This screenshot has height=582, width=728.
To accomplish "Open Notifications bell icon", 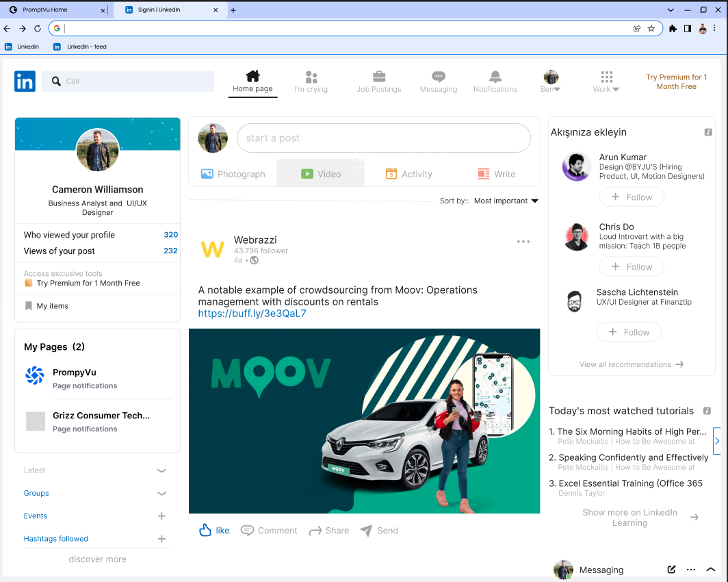I will tap(495, 76).
